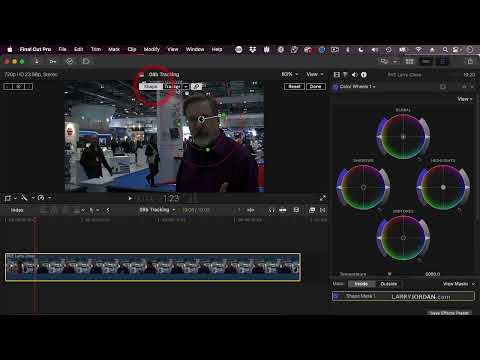The width and height of the screenshot is (480, 360).
Task: Click the Highlights color wheel
Action: [443, 187]
